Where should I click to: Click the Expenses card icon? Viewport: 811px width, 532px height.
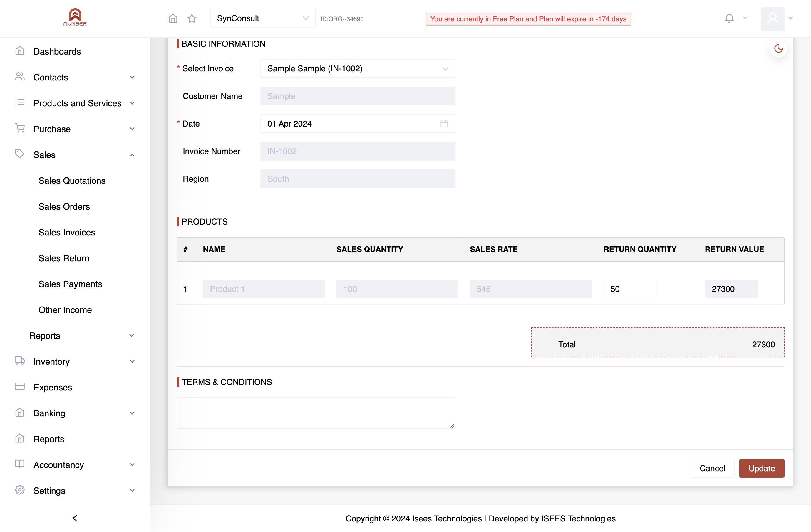click(20, 387)
